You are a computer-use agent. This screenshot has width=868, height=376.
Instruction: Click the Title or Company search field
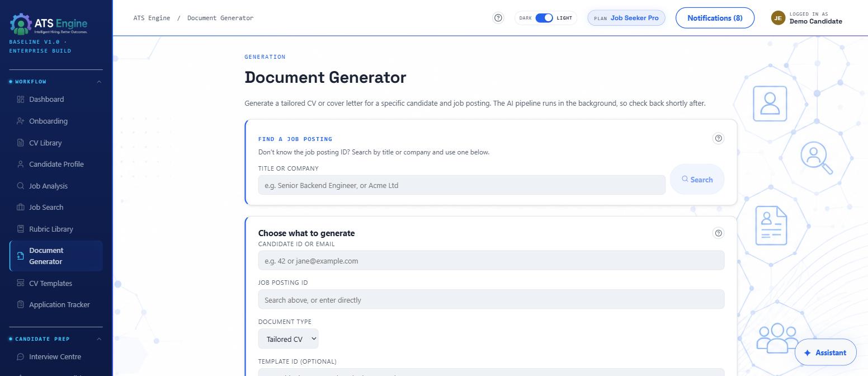[462, 185]
